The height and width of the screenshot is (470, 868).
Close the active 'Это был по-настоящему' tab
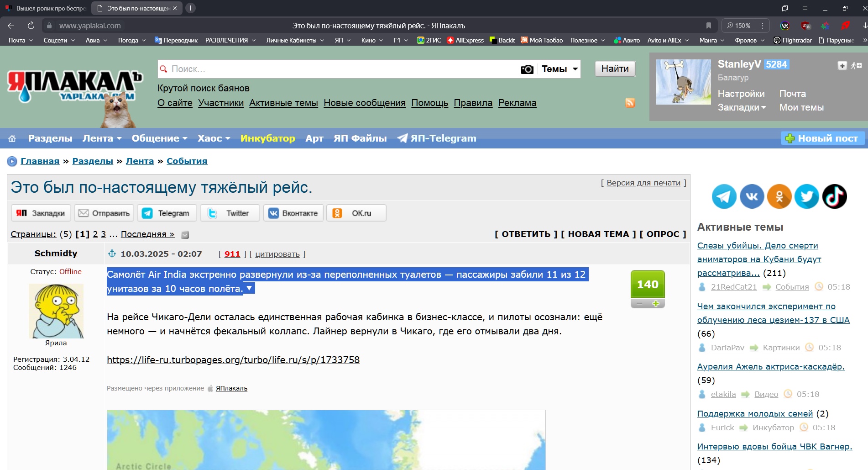pyautogui.click(x=175, y=8)
